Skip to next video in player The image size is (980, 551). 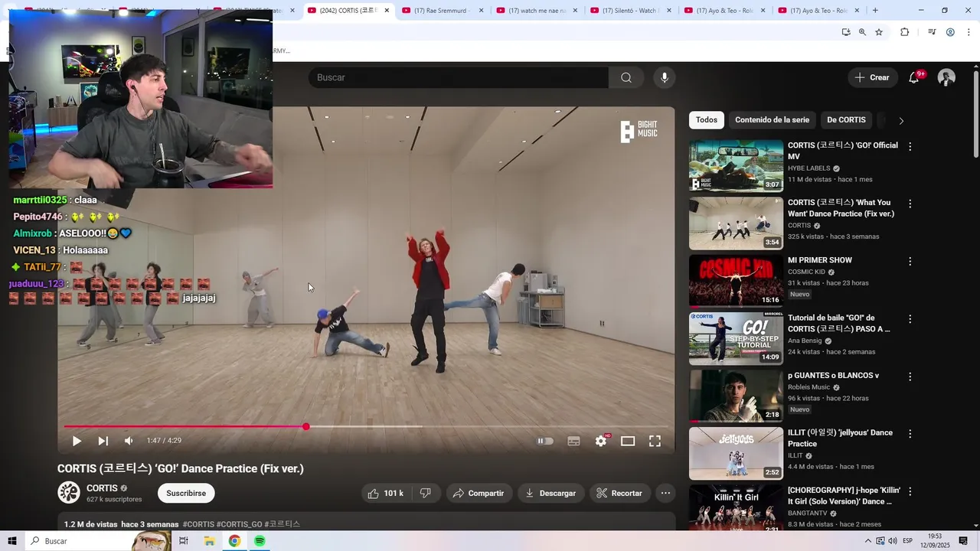point(103,441)
